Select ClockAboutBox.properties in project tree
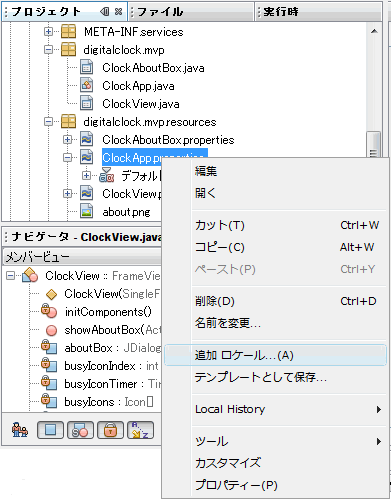This screenshot has height=499, width=391. [168, 140]
